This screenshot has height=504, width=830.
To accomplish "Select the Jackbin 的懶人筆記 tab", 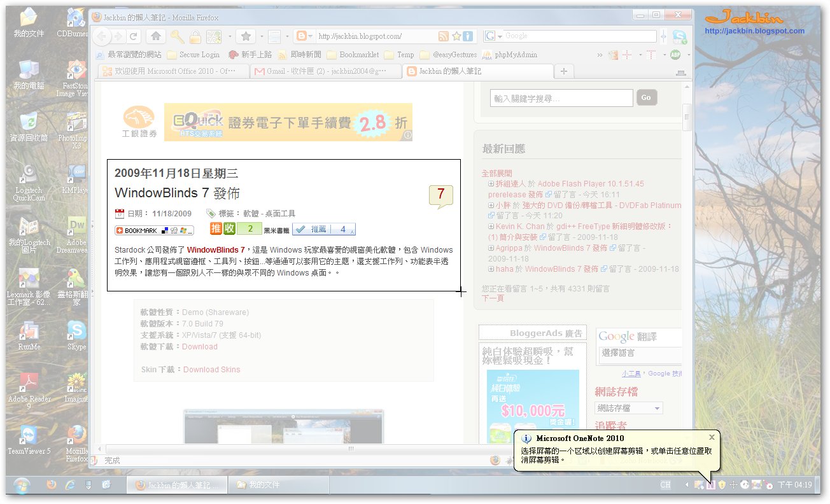I will [x=477, y=71].
